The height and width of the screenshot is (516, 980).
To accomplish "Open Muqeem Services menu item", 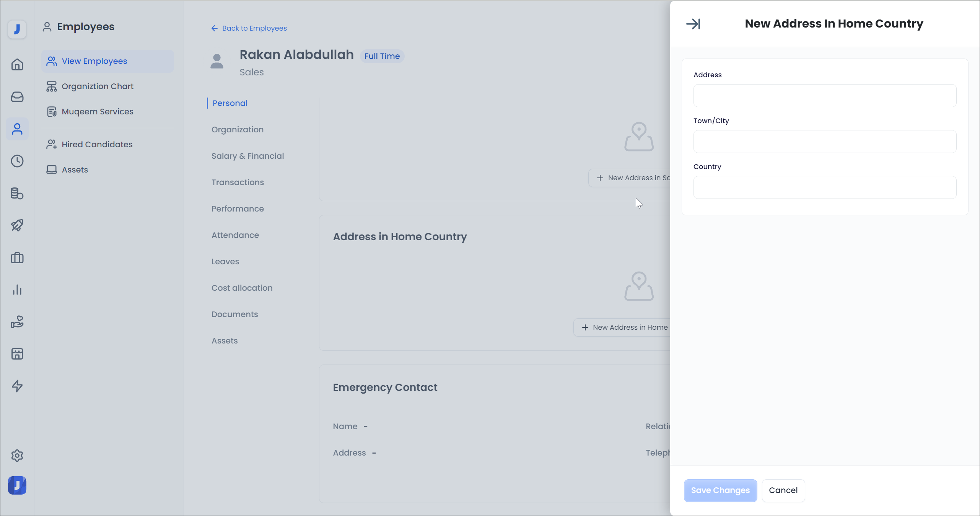I will (x=98, y=112).
